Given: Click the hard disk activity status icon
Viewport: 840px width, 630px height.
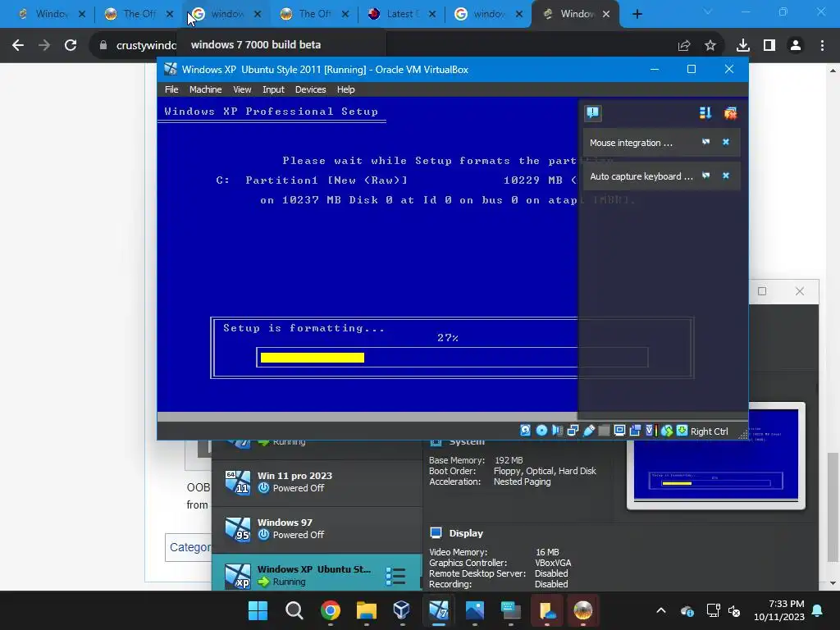Looking at the screenshot, I should pos(526,430).
